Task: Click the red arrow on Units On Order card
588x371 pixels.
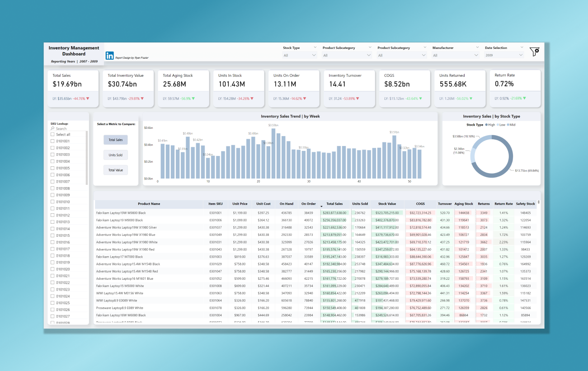Action: coord(305,98)
